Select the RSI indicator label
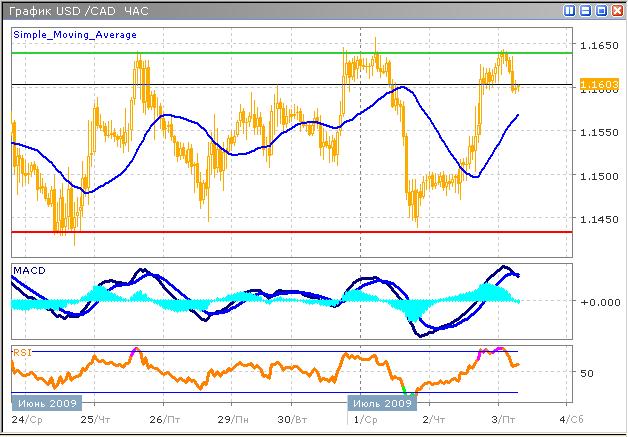This screenshot has width=628, height=437. [22, 352]
